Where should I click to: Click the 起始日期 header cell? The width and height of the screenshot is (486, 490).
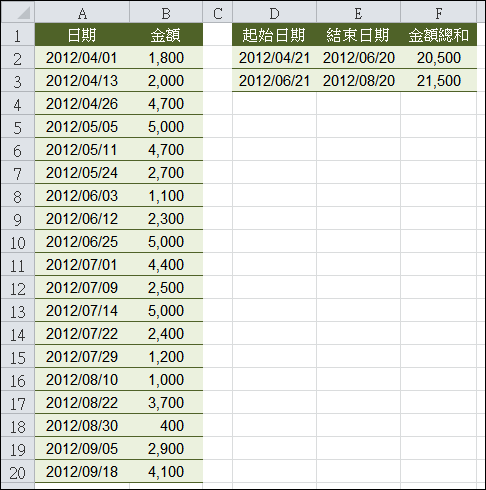click(x=274, y=35)
